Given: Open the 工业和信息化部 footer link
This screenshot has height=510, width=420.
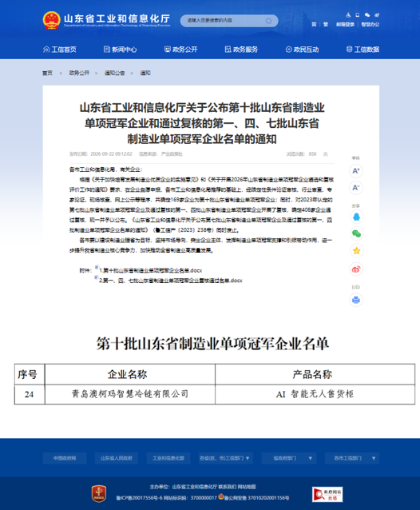Looking at the screenshot, I should point(168,458).
